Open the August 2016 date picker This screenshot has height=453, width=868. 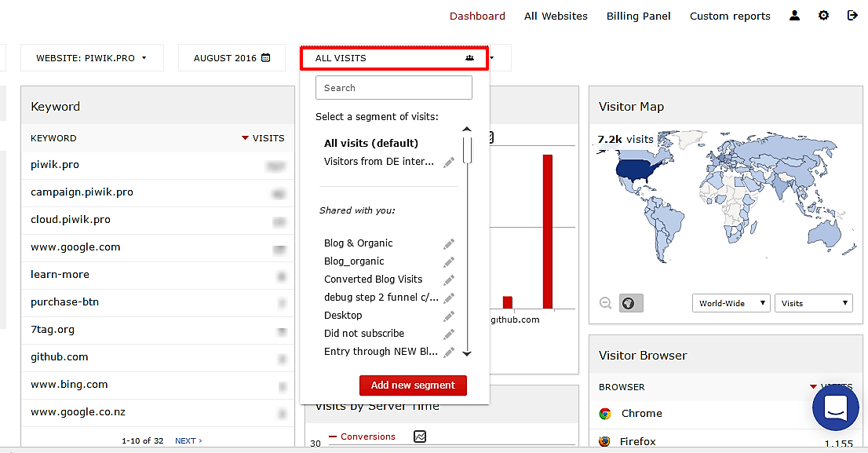pos(232,58)
